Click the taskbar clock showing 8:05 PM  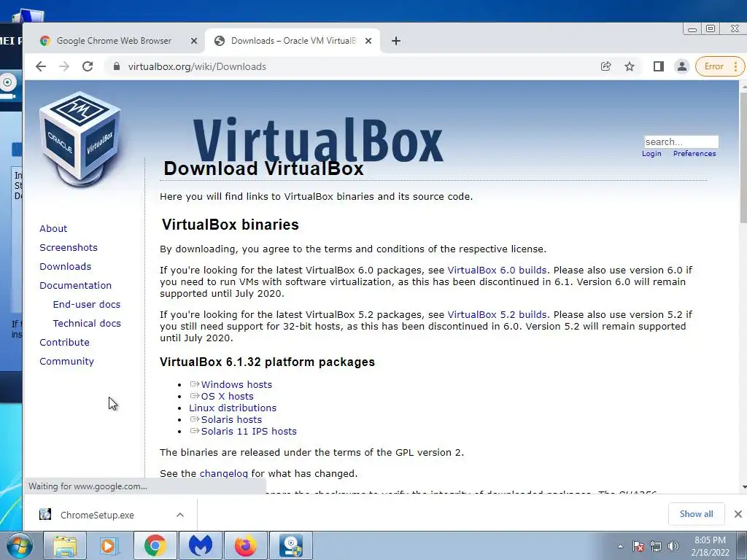click(x=710, y=546)
